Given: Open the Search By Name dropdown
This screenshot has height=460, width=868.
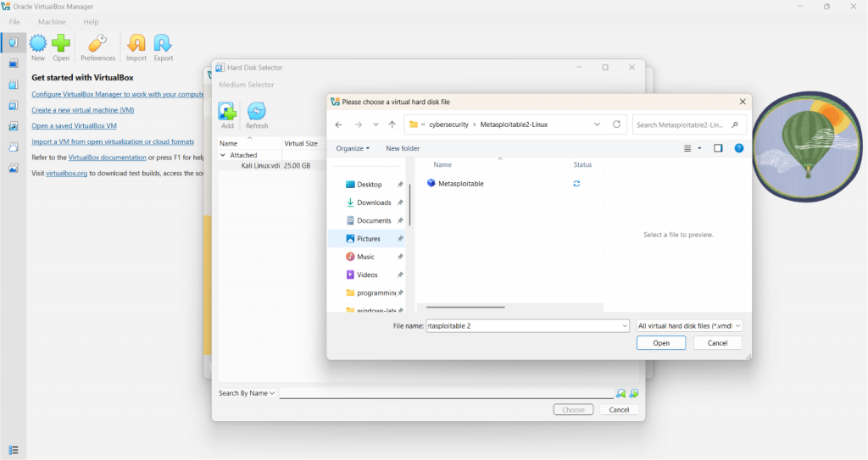Looking at the screenshot, I should 247,393.
